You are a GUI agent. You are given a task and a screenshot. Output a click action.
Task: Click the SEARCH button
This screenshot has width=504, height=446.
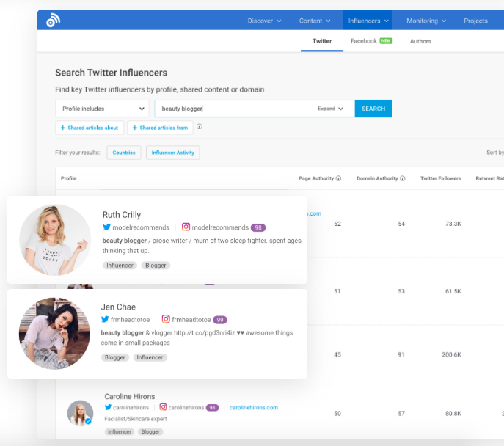pyautogui.click(x=373, y=109)
